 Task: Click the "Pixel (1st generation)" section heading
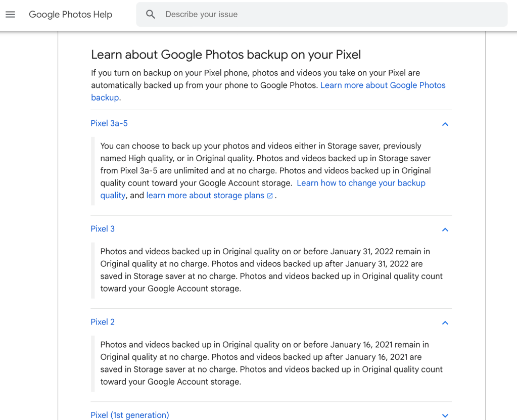[x=130, y=415]
